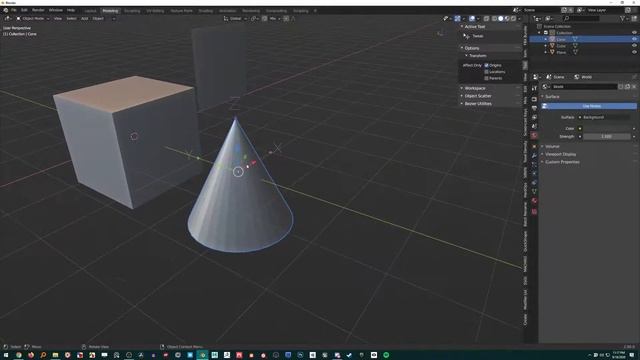Open the viewport Select menu
The image size is (640, 360).
(x=71, y=19)
